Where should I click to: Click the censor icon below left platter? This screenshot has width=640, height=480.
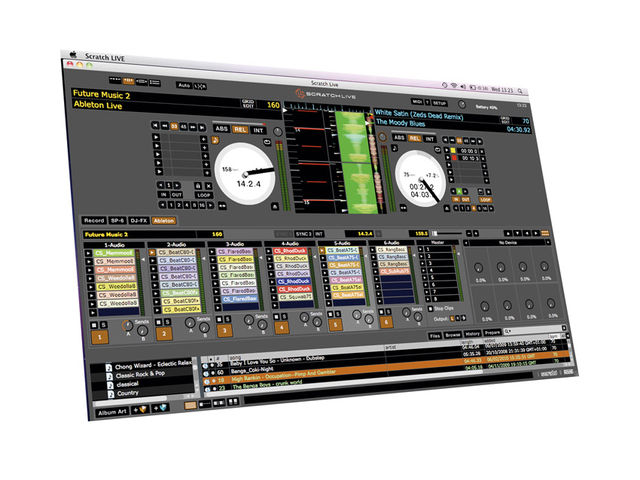222,206
